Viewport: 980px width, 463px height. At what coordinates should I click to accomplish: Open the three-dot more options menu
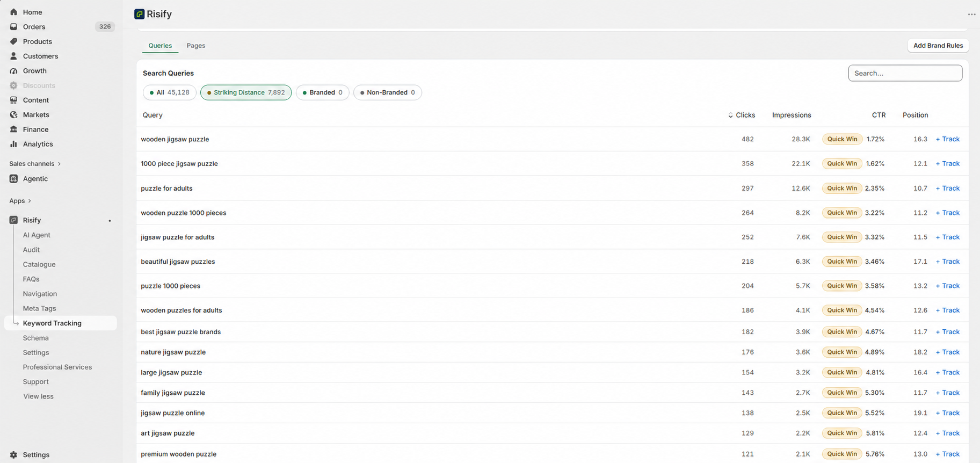click(x=971, y=15)
